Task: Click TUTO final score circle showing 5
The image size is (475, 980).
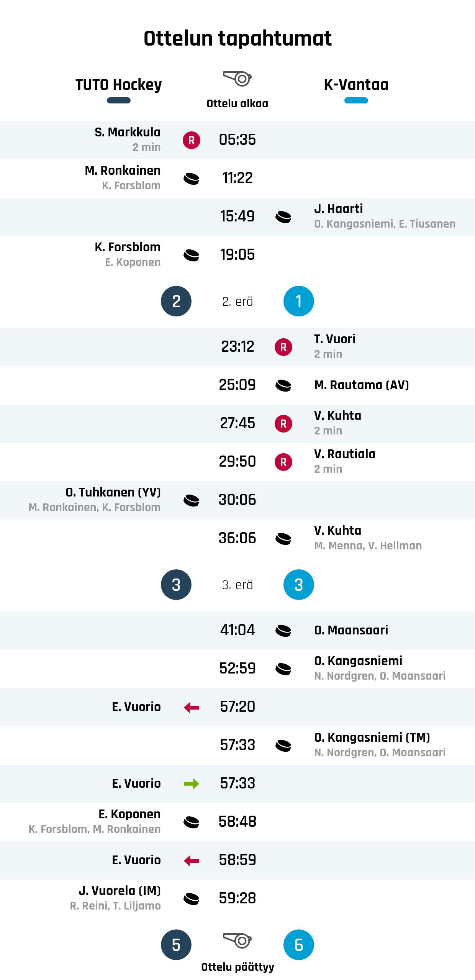Action: click(176, 945)
